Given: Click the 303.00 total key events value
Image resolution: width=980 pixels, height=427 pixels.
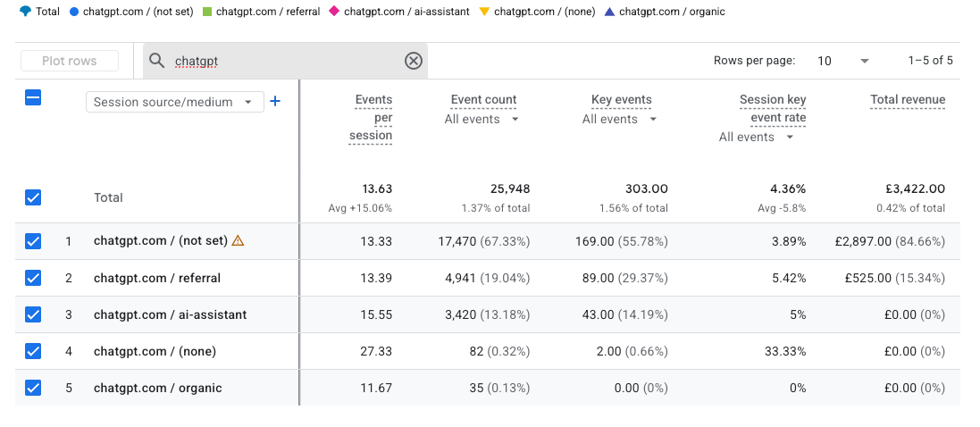Looking at the screenshot, I should [647, 188].
